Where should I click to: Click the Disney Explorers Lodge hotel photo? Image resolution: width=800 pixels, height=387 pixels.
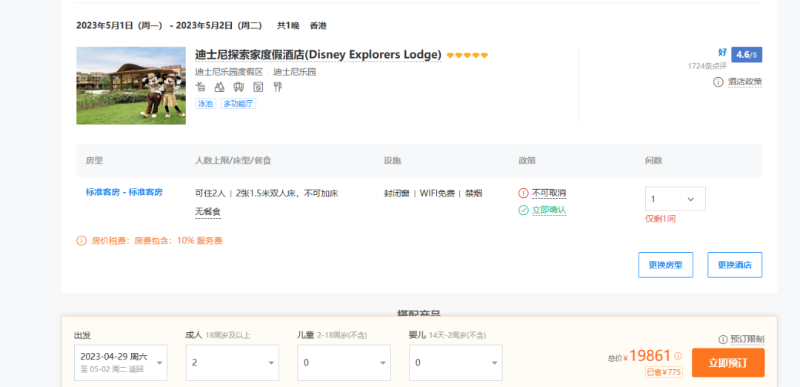[131, 86]
